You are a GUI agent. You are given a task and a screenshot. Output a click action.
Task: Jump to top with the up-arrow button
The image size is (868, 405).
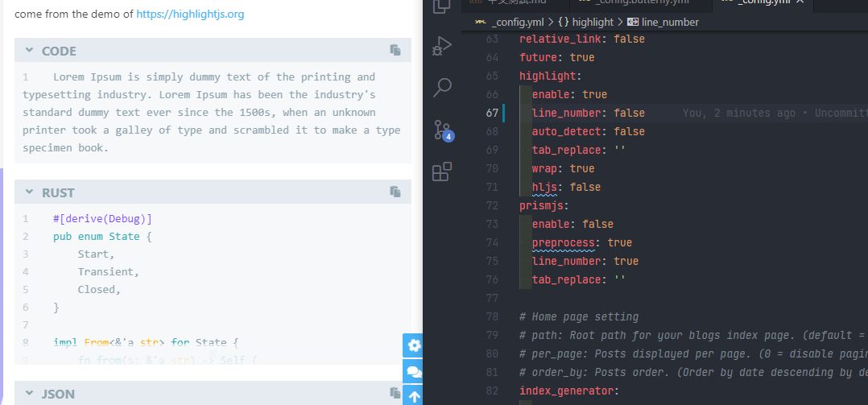(x=413, y=395)
